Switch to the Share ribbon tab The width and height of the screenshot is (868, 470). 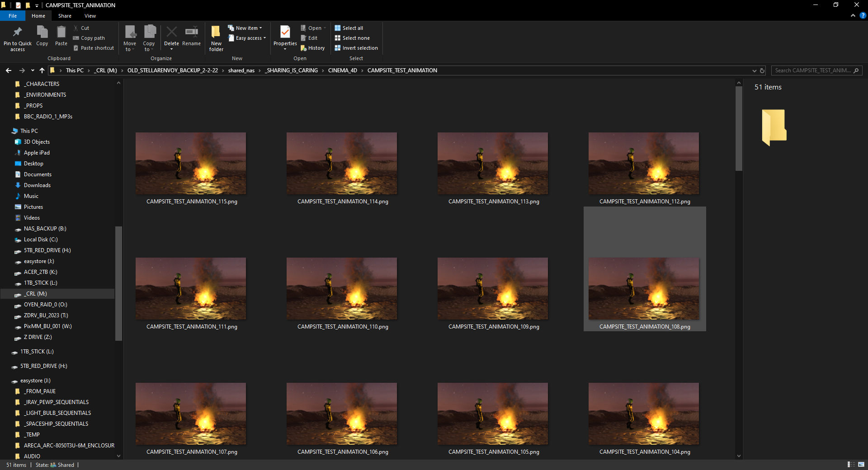click(65, 16)
